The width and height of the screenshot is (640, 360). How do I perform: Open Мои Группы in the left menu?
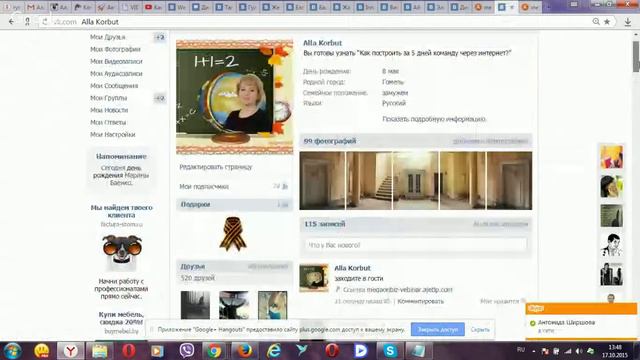click(x=109, y=98)
